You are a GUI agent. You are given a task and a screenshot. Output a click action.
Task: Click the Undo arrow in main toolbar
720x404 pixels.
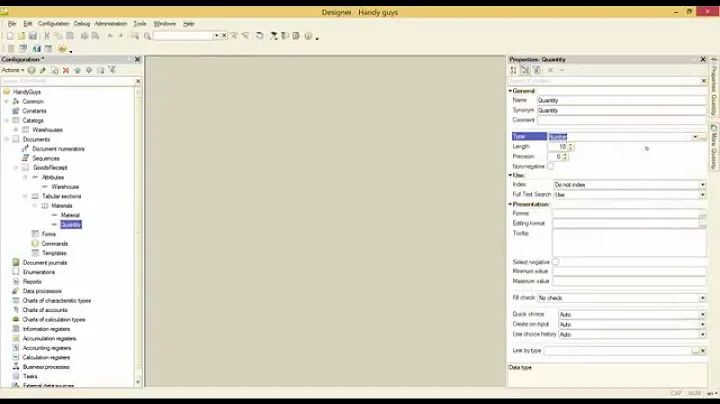tap(110, 36)
